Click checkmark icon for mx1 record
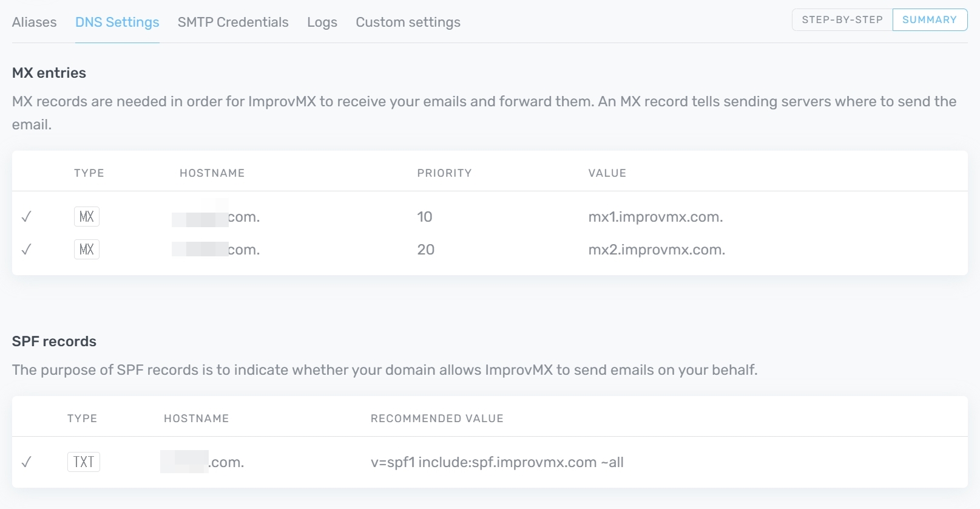This screenshot has width=980, height=509. point(26,217)
